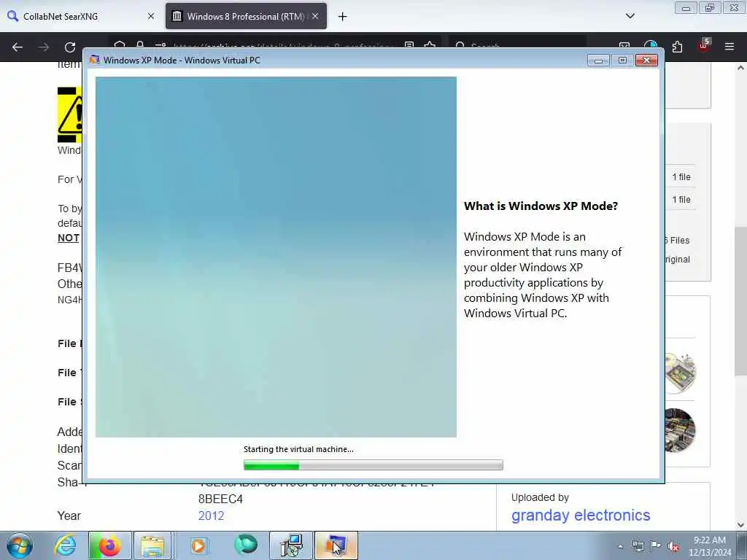Viewport: 747px width, 560px height.
Task: Select the Windows 8 Professional (RTM) tab
Action: click(246, 16)
